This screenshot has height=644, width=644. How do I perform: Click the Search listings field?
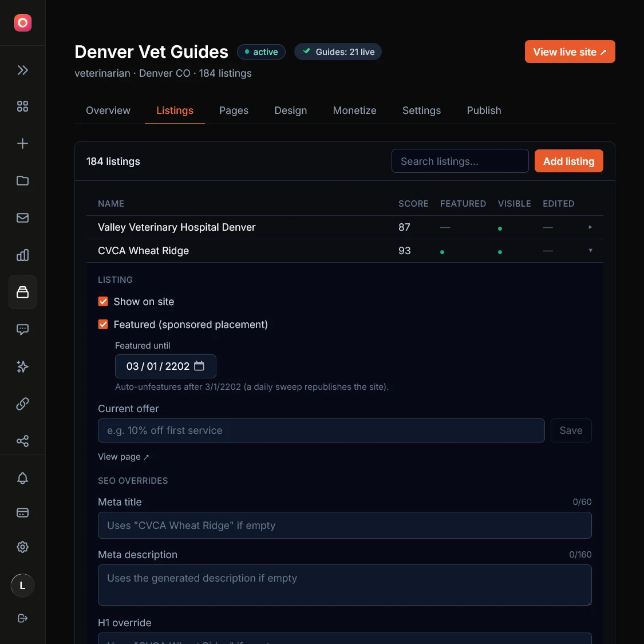460,161
